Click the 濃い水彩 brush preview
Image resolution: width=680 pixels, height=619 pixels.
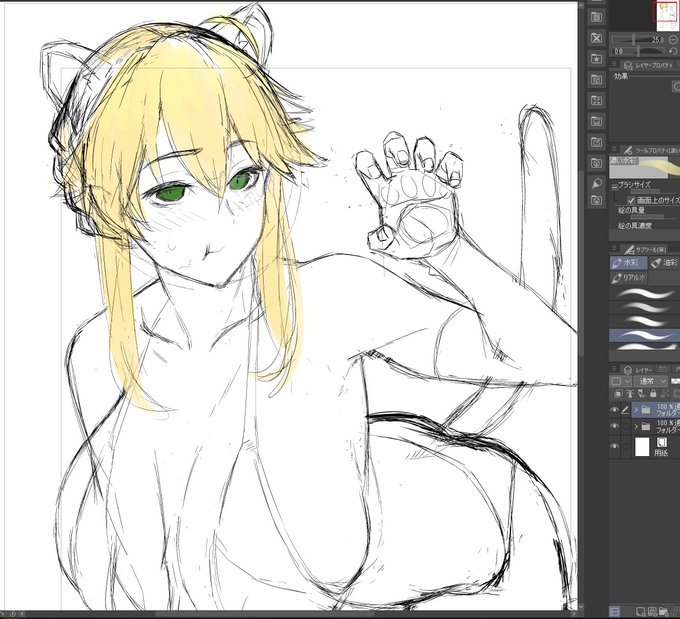coord(644,167)
